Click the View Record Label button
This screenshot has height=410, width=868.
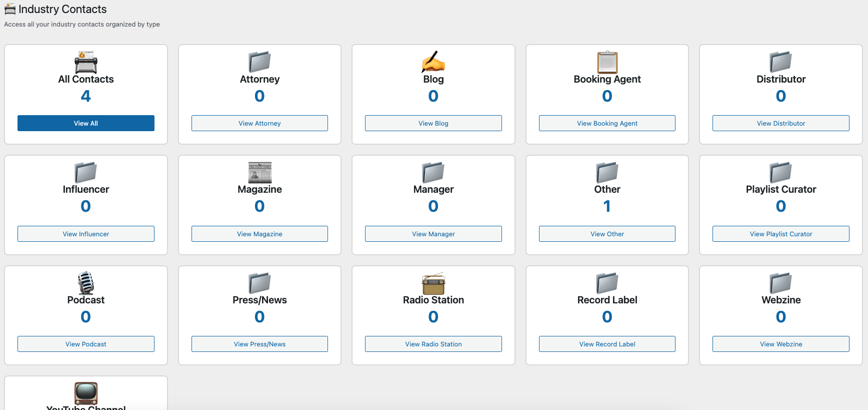(607, 344)
